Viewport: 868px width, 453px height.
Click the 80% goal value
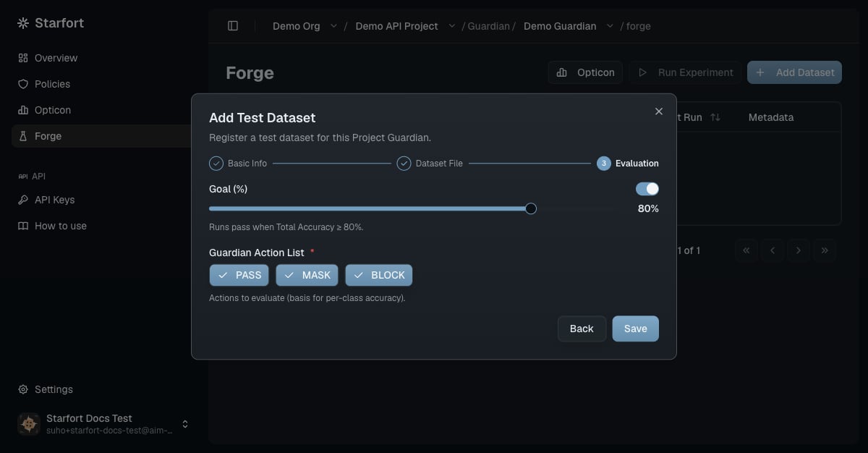coord(648,208)
